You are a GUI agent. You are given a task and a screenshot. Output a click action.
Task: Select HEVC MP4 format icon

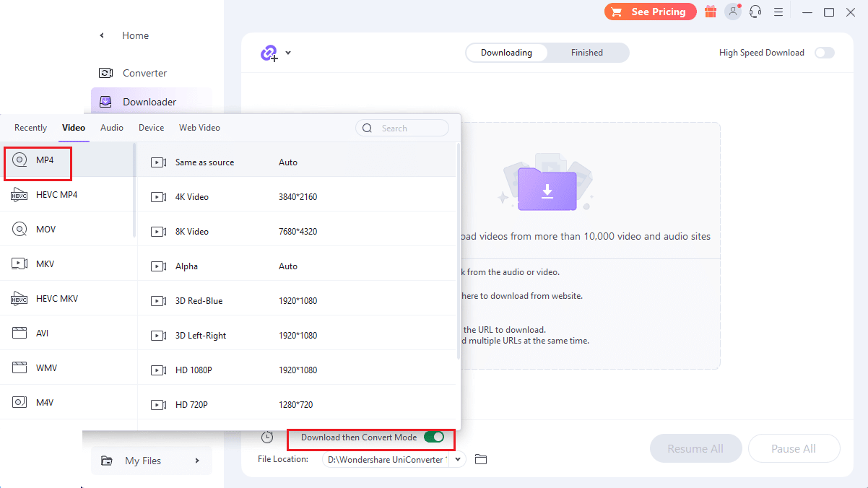click(x=19, y=195)
